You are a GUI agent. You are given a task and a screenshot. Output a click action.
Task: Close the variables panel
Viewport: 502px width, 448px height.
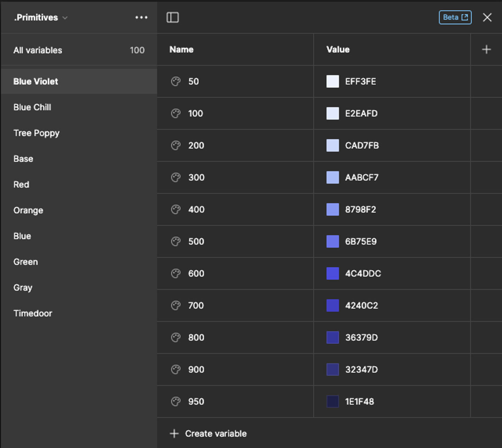tap(487, 17)
